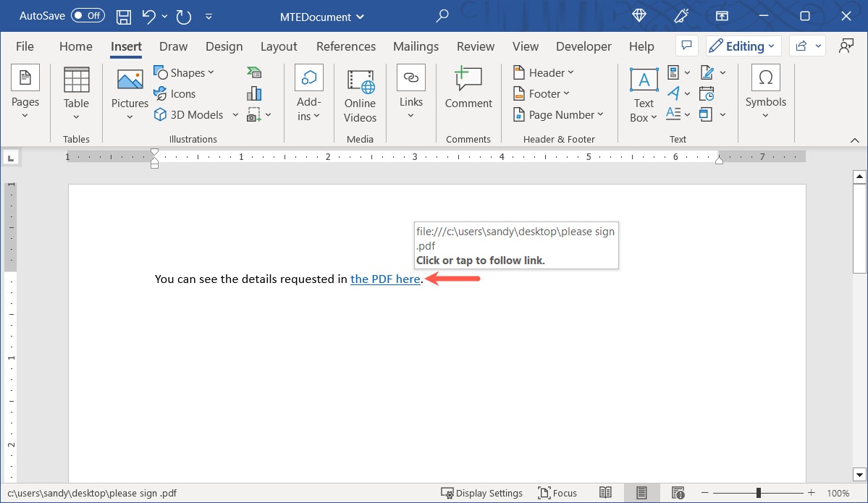Screen dimensions: 868x503
Task: Click the diamond premium icon
Action: pyautogui.click(x=639, y=16)
